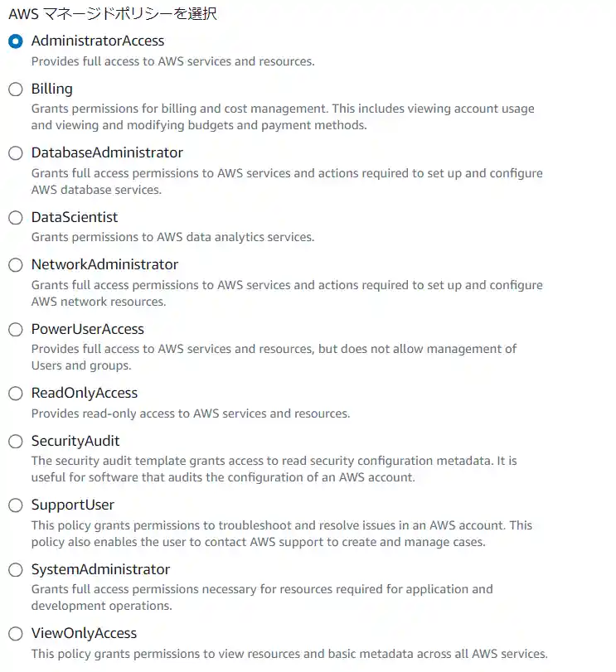Click the Billing policy name label
Screen dimensions: 616x672
pyautogui.click(x=51, y=89)
